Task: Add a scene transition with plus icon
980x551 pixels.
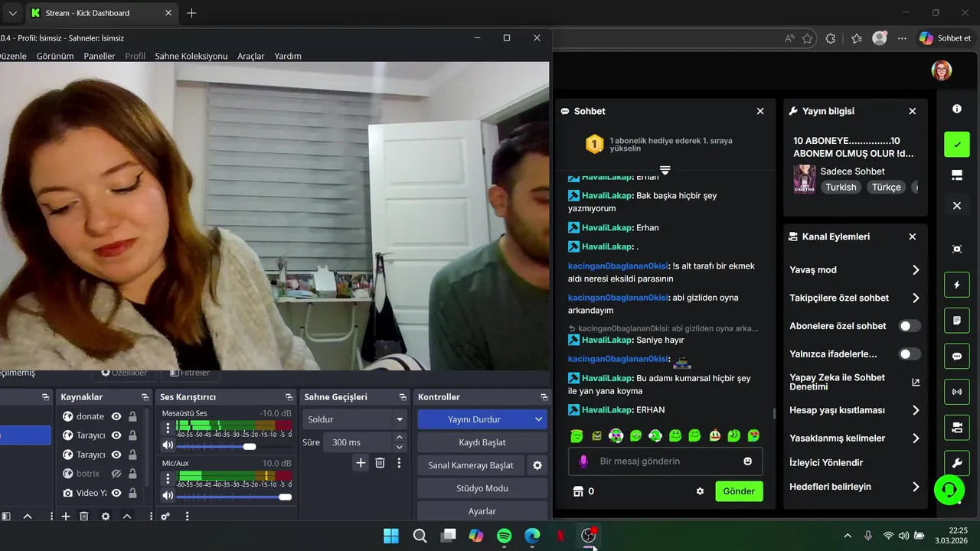Action: click(x=361, y=462)
